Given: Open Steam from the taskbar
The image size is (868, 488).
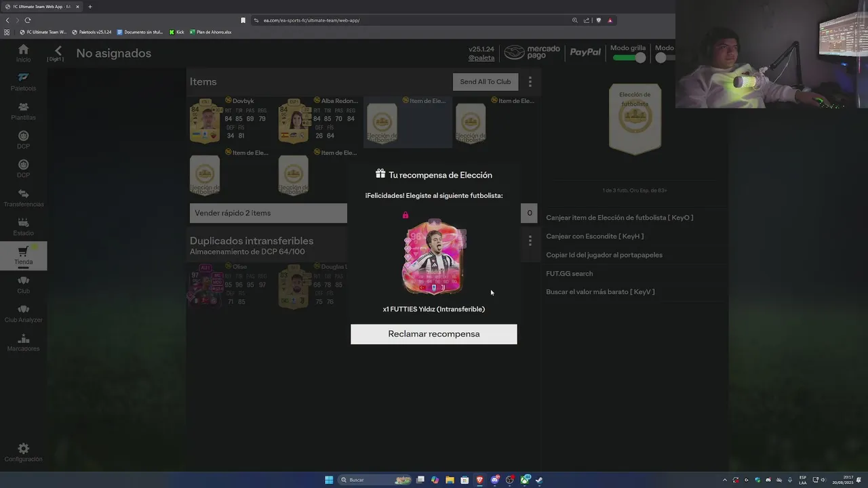Looking at the screenshot, I should tap(539, 480).
